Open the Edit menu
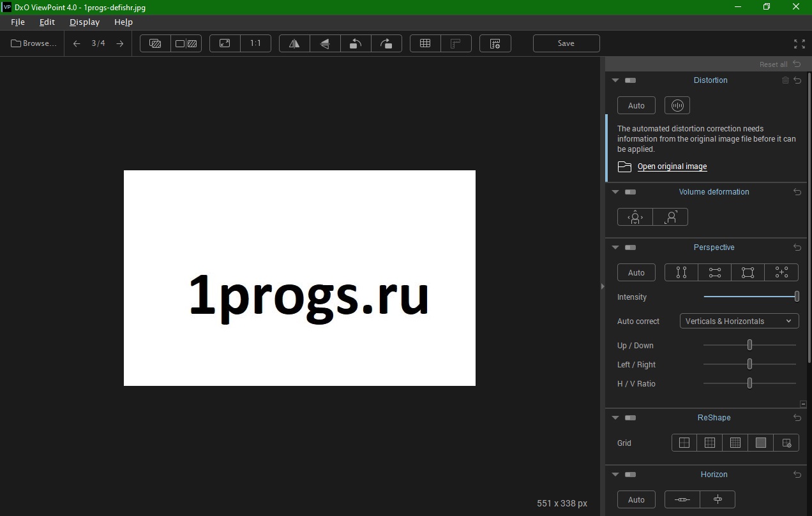Screen dimensions: 812x516 pyautogui.click(x=47, y=22)
